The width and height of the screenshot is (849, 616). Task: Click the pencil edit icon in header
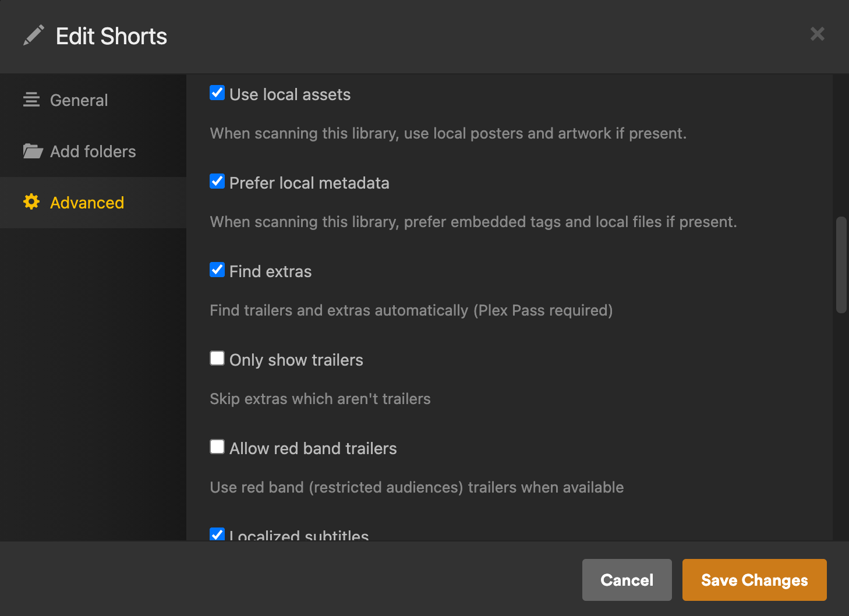click(x=33, y=36)
